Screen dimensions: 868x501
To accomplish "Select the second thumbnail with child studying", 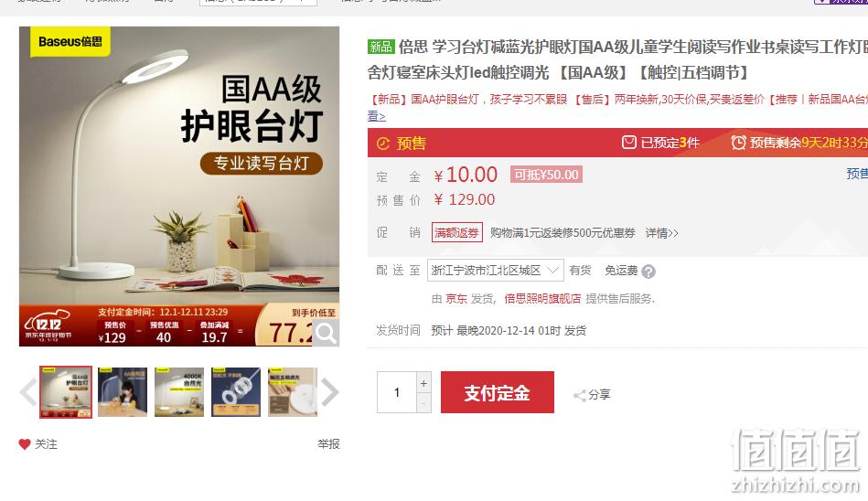I will (123, 392).
